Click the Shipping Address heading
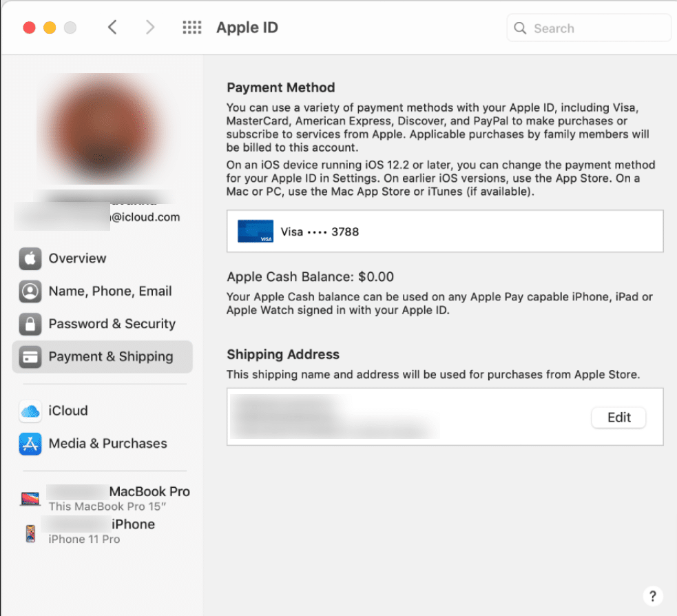Image resolution: width=677 pixels, height=616 pixels. tap(283, 354)
